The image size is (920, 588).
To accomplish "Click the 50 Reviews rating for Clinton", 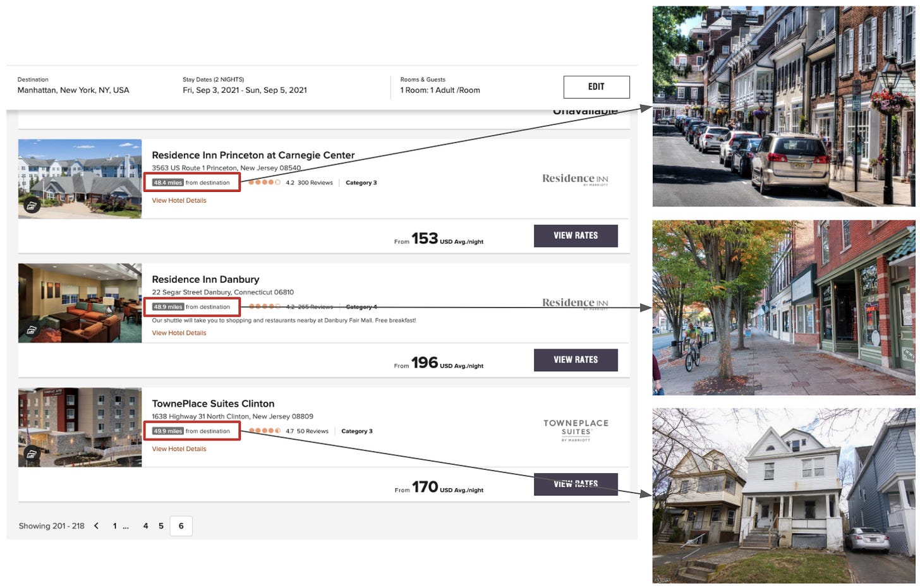I will [x=313, y=431].
